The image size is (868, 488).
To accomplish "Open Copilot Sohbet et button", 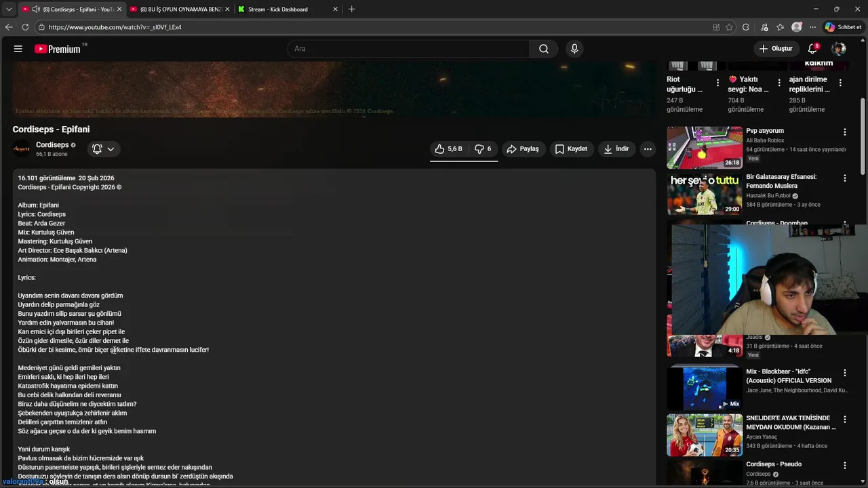I will [844, 27].
